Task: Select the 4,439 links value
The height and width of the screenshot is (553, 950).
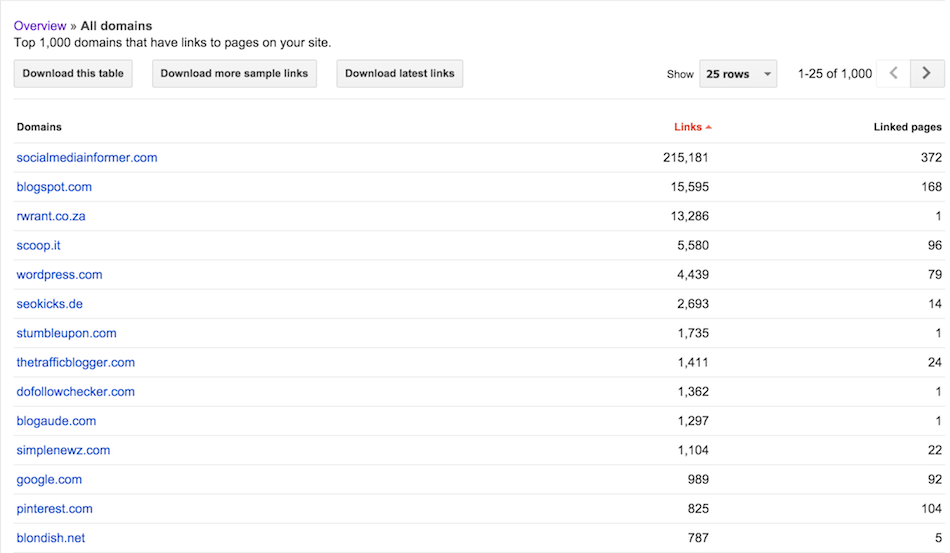Action: coord(693,274)
